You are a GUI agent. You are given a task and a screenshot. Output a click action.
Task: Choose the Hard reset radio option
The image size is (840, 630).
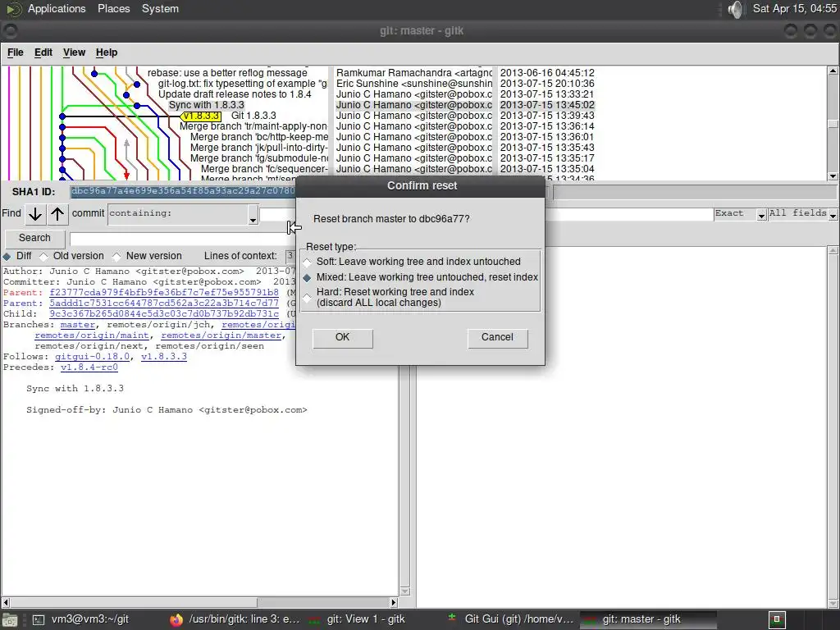pyautogui.click(x=307, y=297)
